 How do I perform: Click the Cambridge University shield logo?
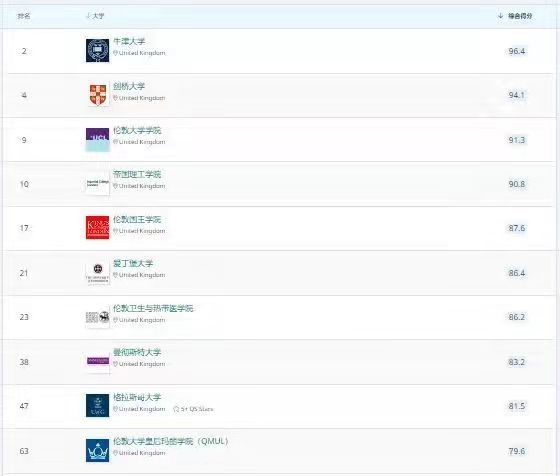point(98,95)
